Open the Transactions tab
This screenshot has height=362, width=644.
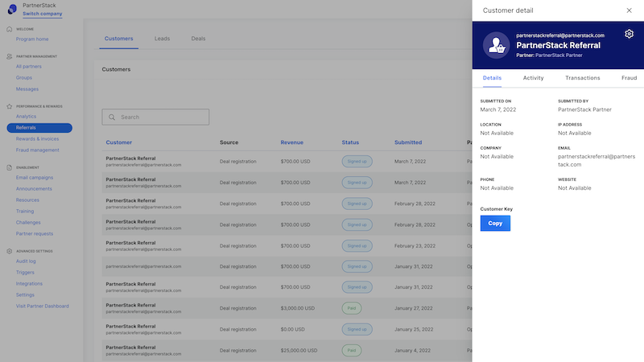point(582,78)
